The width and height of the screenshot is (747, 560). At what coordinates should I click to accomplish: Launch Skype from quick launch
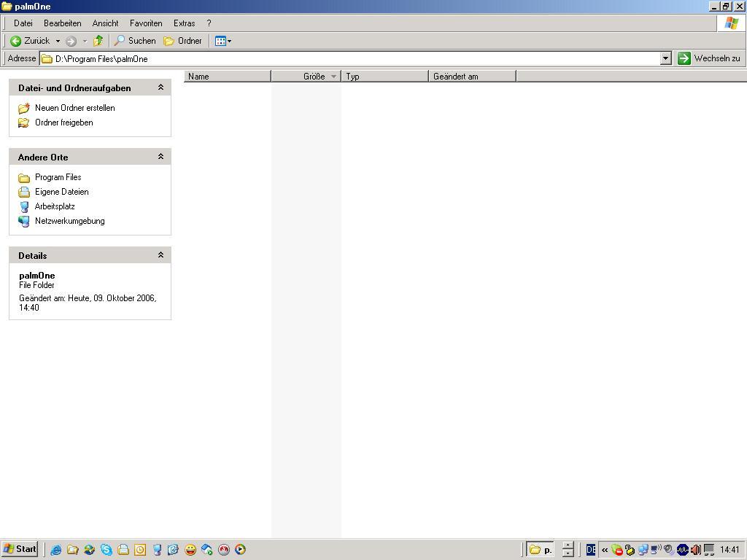(x=107, y=550)
